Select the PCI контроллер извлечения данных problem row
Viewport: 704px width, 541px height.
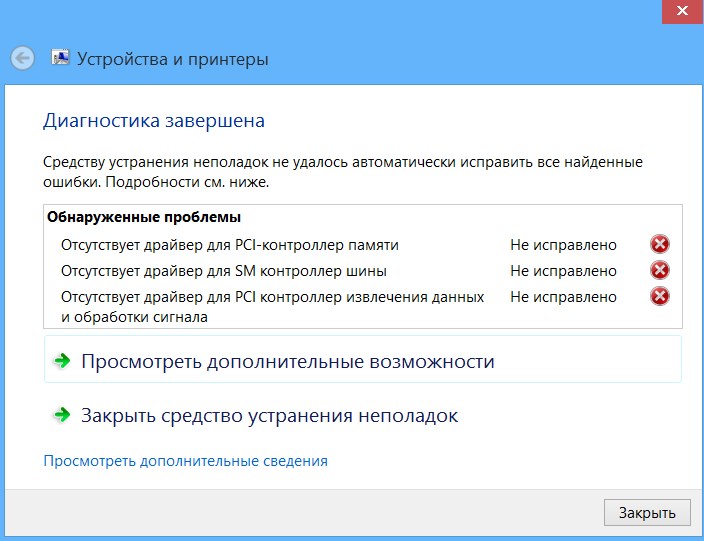coord(363,307)
